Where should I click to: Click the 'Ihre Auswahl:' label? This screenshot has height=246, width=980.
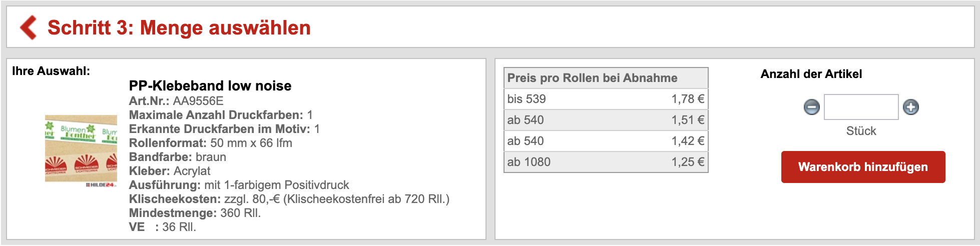click(x=51, y=71)
